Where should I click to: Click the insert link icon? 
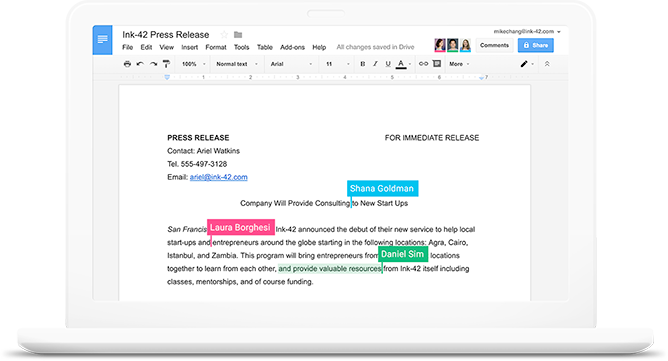click(423, 64)
